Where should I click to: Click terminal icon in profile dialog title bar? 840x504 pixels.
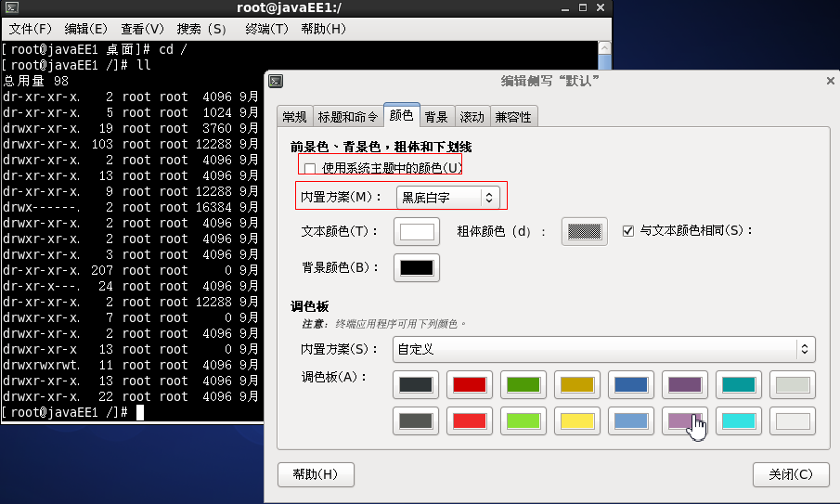[x=276, y=81]
